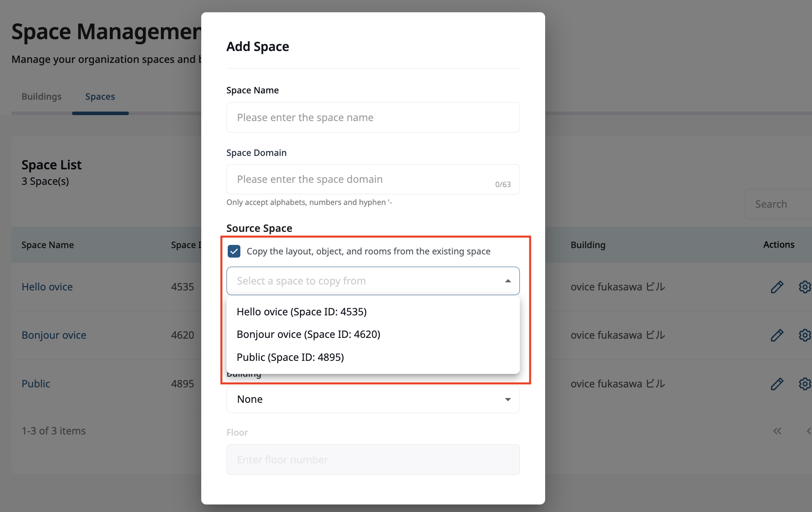Image resolution: width=812 pixels, height=512 pixels.
Task: Open the Bonjour ovice space link
Action: (x=54, y=335)
